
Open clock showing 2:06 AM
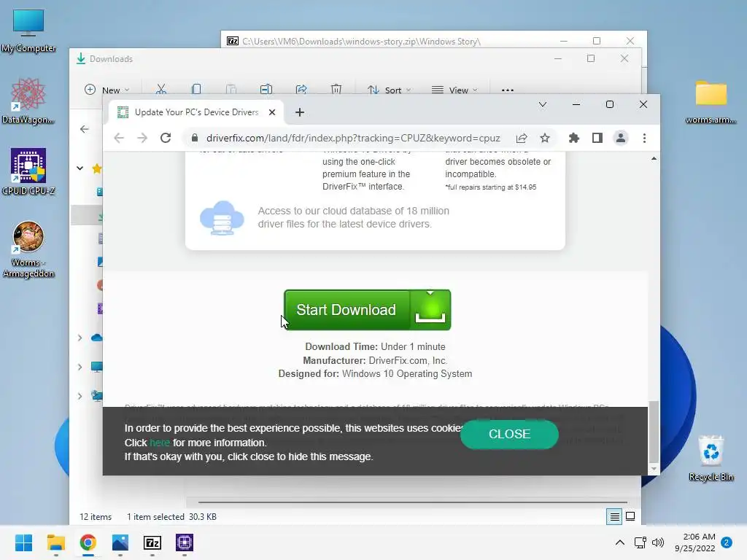point(695,542)
